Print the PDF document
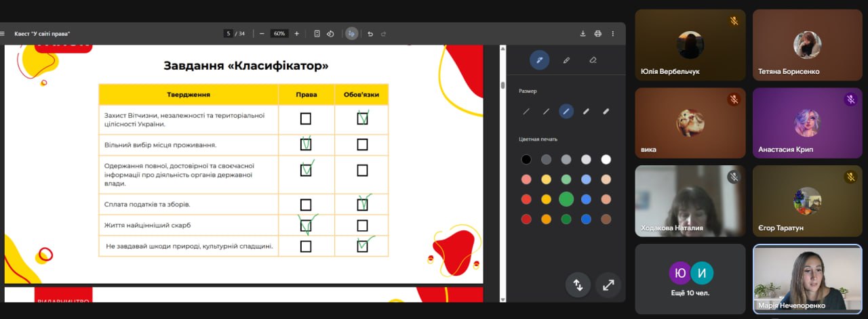 pyautogui.click(x=597, y=33)
